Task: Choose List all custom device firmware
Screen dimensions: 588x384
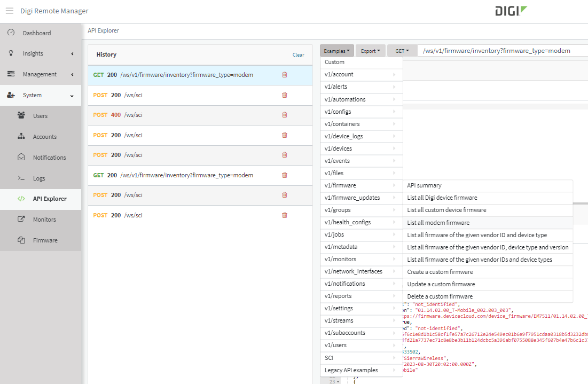Action: [x=488, y=210]
